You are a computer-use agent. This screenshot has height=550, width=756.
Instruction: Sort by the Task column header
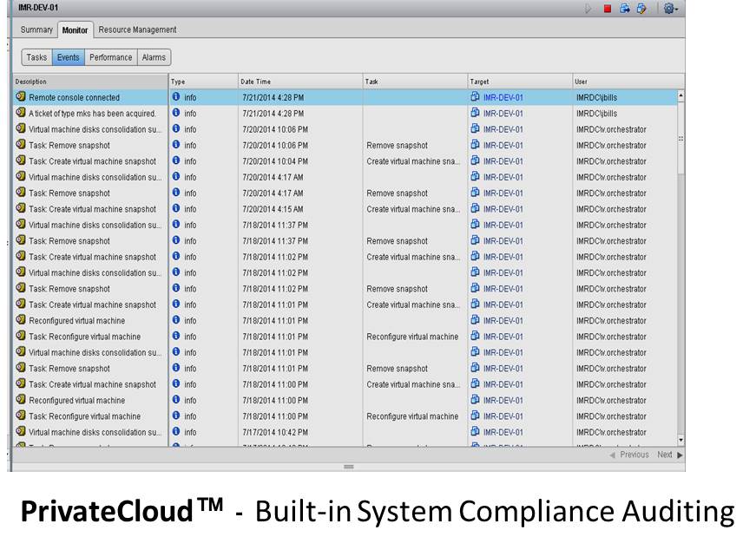pyautogui.click(x=415, y=82)
